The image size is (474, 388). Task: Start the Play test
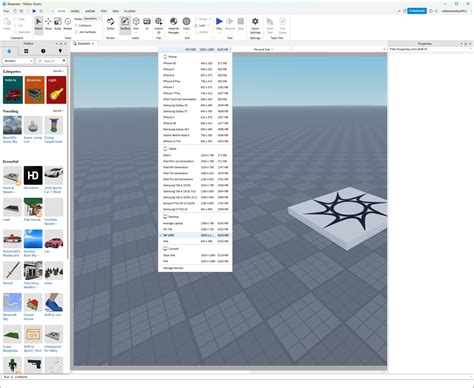pyautogui.click(x=219, y=23)
